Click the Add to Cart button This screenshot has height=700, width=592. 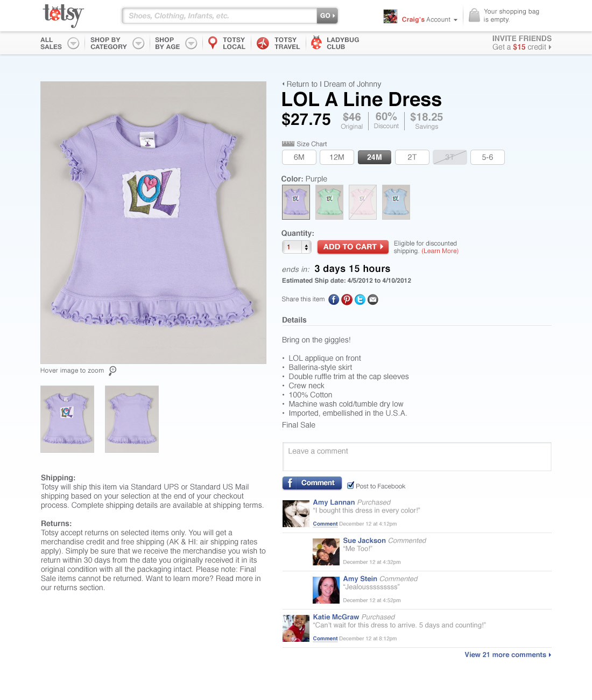(x=353, y=247)
